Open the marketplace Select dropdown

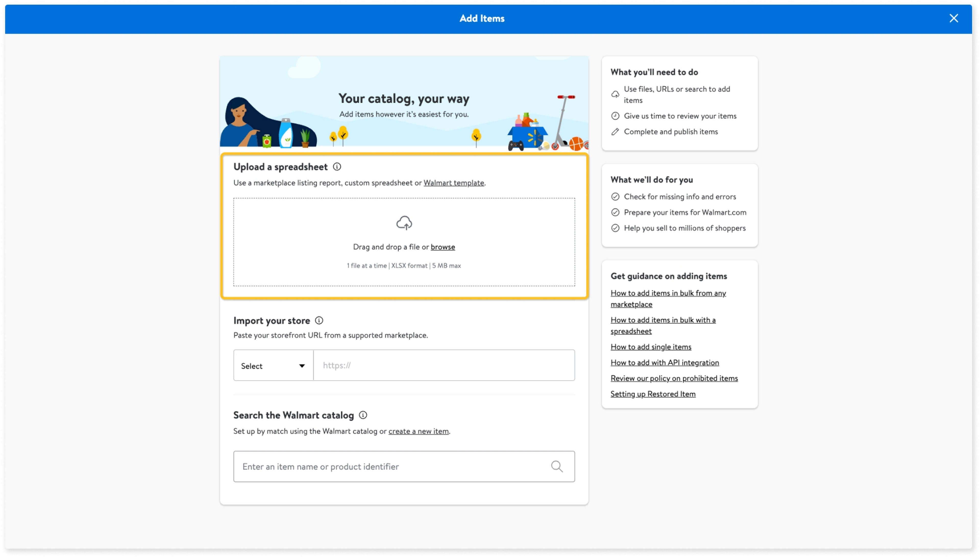(x=273, y=366)
